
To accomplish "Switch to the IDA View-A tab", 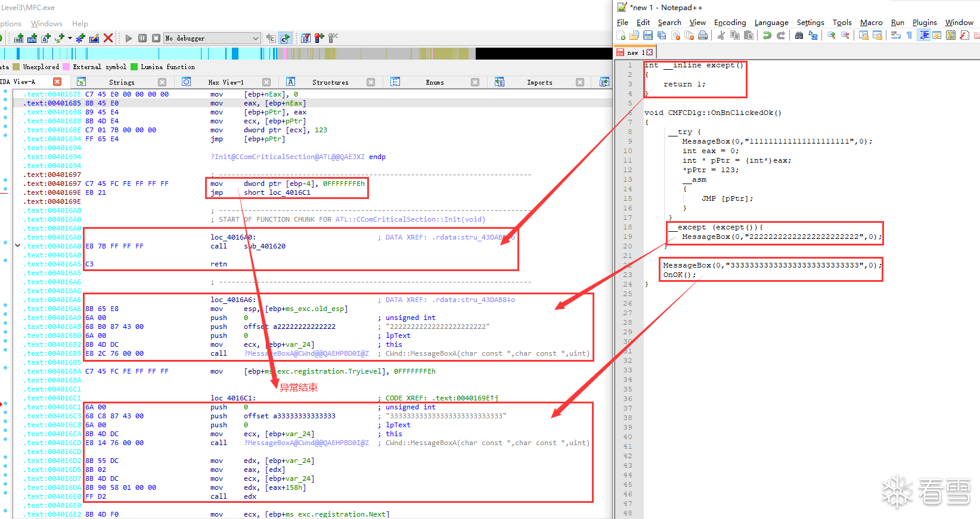I will click(x=18, y=82).
